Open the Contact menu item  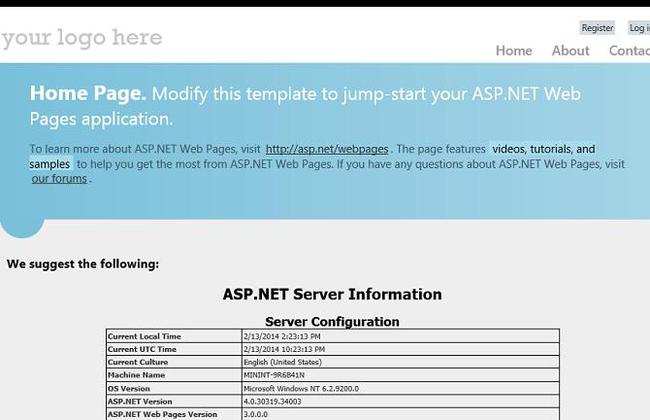pyautogui.click(x=629, y=51)
